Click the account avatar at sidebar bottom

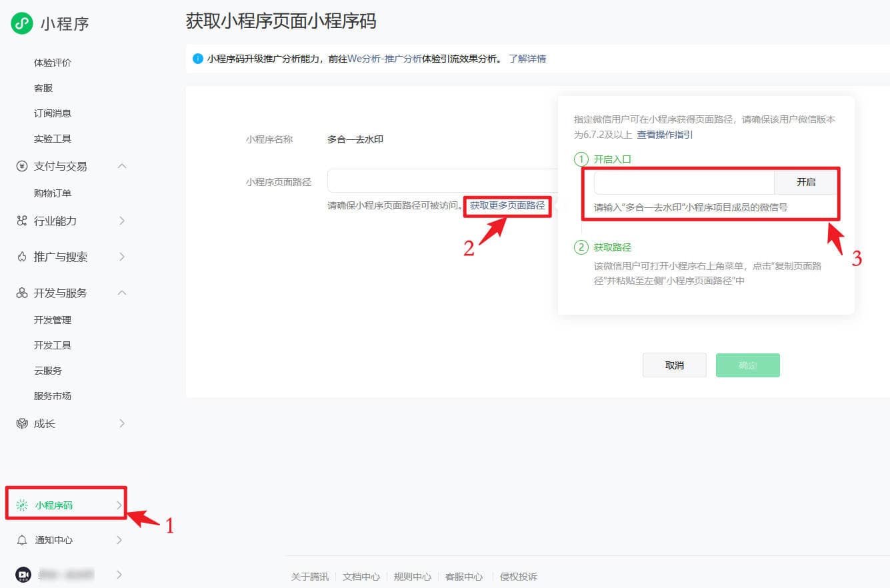coord(23,574)
